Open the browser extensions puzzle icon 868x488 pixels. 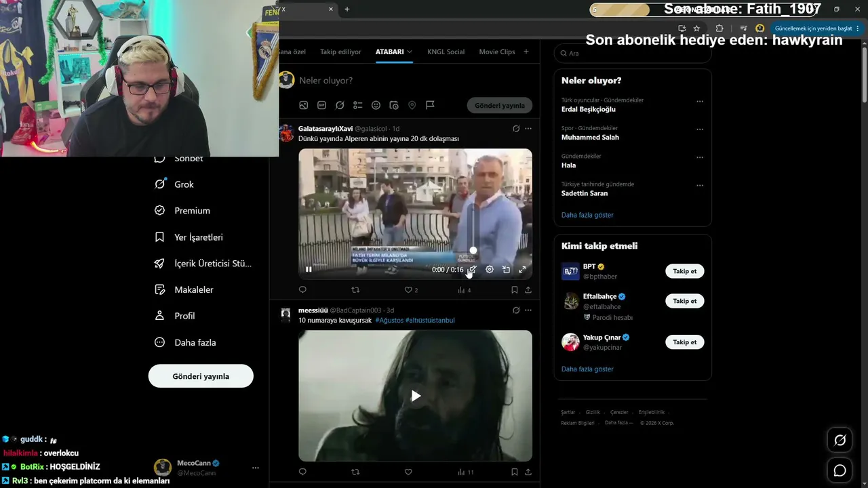pyautogui.click(x=719, y=28)
